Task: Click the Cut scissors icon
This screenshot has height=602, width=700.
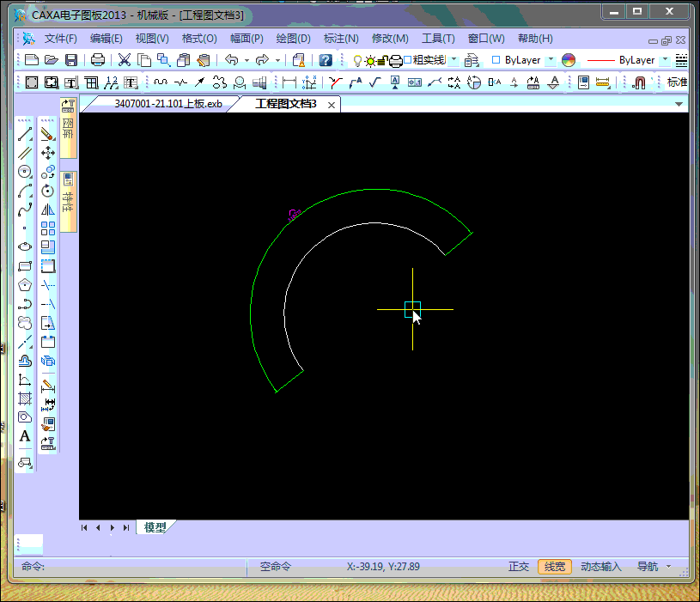Action: (x=124, y=60)
